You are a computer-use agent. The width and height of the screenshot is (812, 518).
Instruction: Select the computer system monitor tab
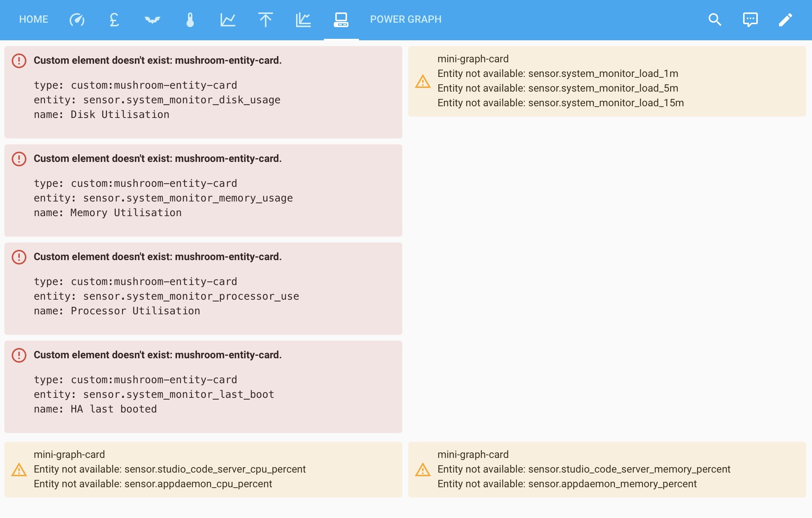point(341,19)
